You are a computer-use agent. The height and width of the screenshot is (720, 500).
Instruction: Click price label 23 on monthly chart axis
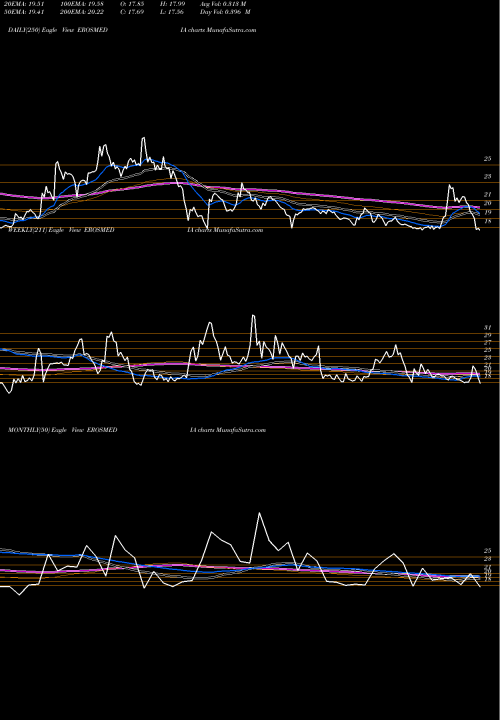(x=487, y=559)
